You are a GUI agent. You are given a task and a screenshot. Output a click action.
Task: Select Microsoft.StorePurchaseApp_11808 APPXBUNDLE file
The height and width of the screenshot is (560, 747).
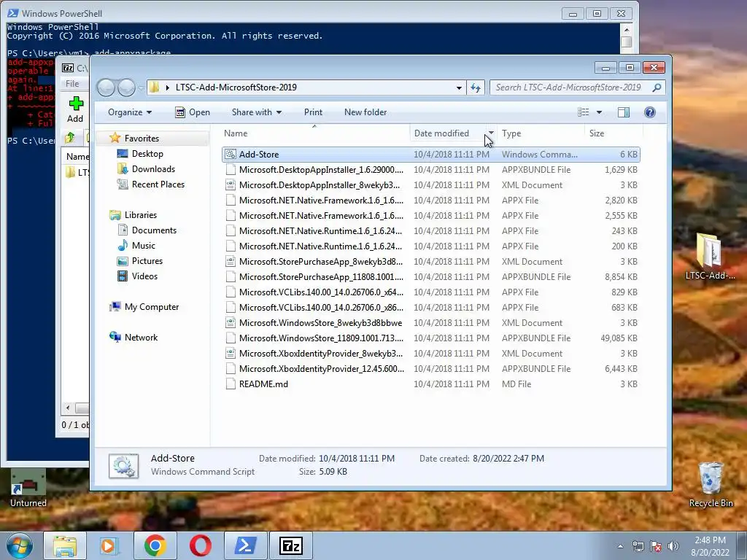[430, 276]
